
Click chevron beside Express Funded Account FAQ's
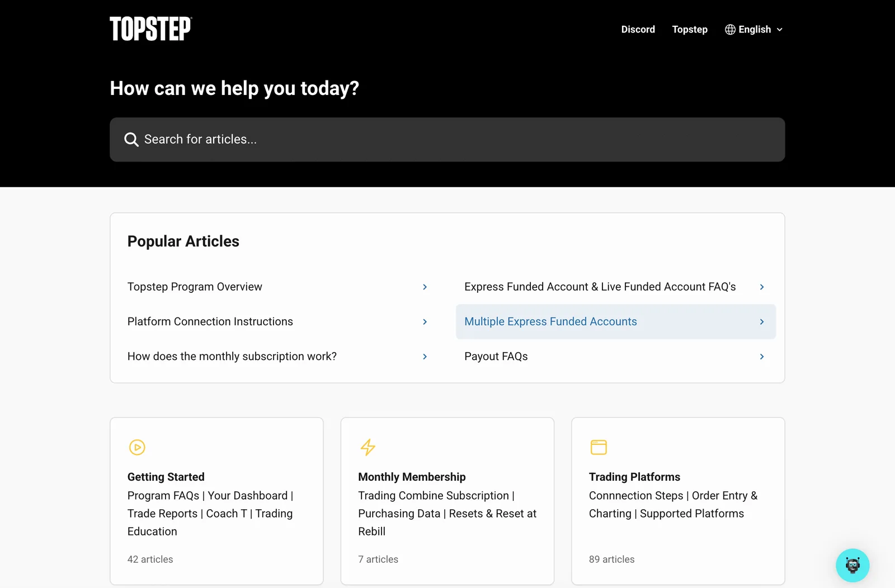pyautogui.click(x=762, y=287)
